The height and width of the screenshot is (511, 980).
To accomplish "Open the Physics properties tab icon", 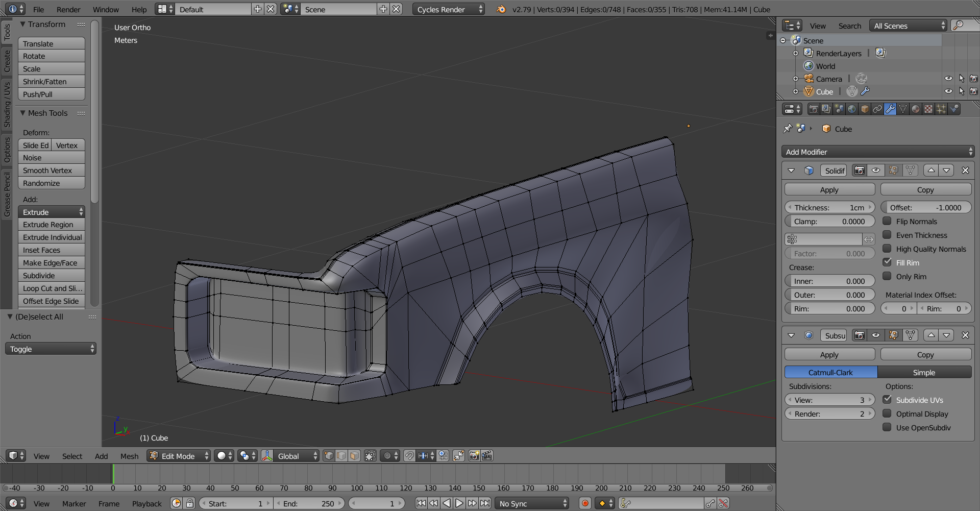I will pos(954,109).
